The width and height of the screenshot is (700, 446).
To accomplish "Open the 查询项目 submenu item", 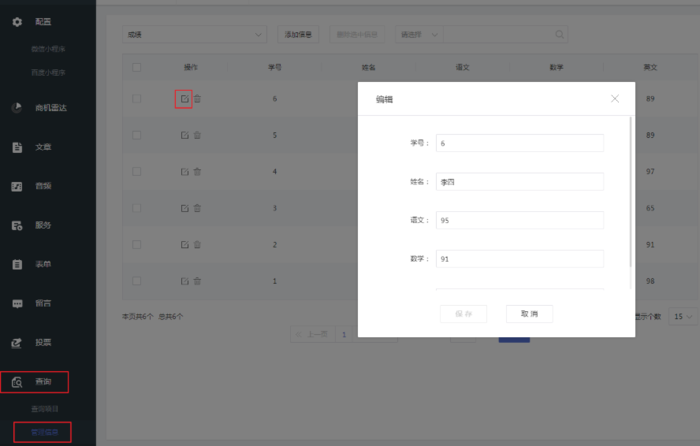I will tap(45, 409).
